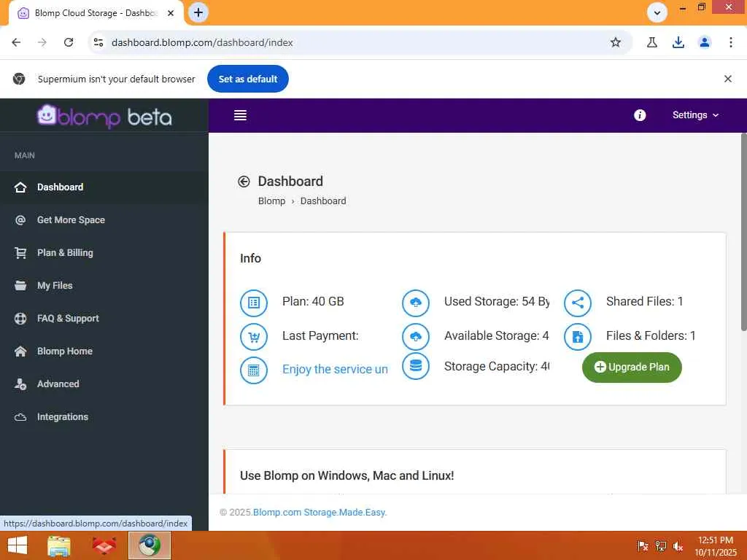Select the Blomp Cloud Storage tab
The height and width of the screenshot is (560, 747).
pyautogui.click(x=96, y=13)
